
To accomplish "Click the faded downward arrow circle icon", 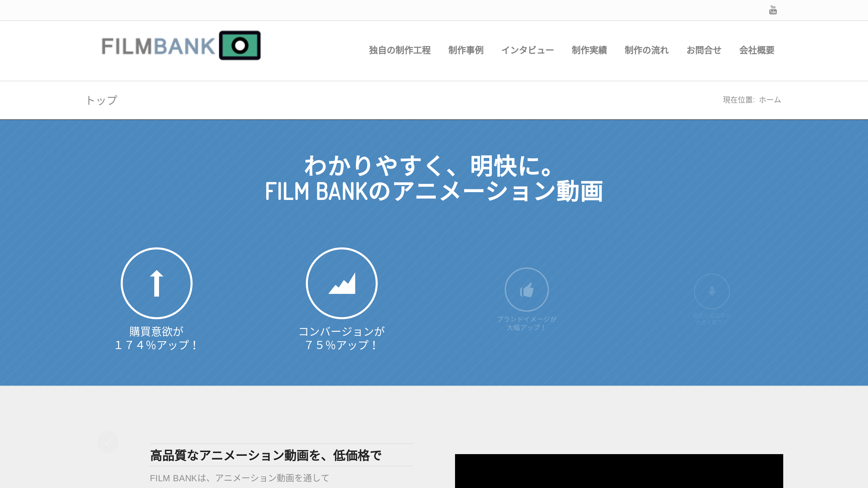I will 712,291.
